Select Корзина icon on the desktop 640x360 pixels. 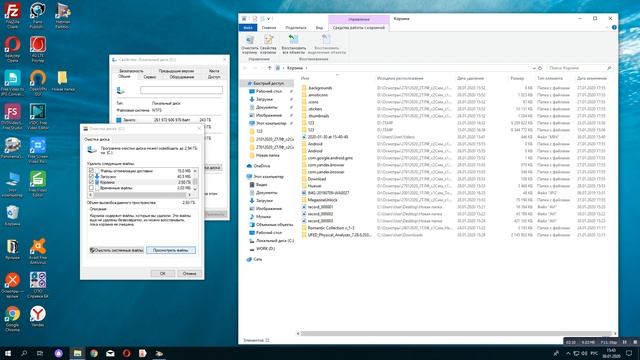tap(12, 216)
